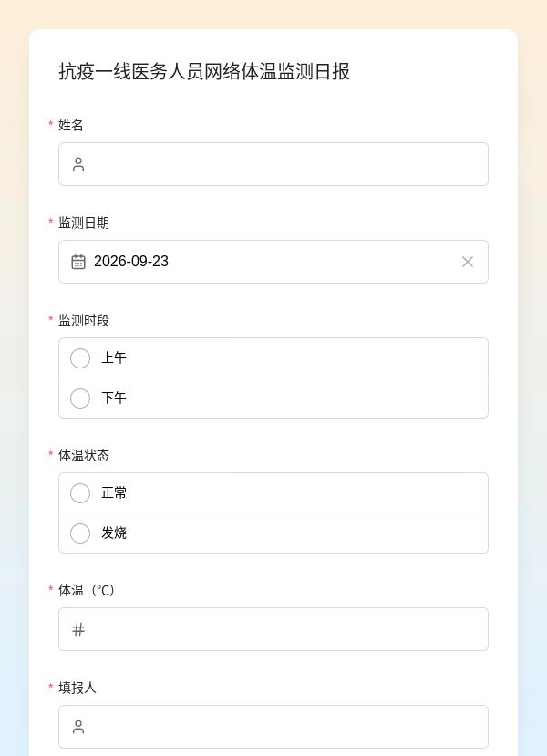The height and width of the screenshot is (756, 547).
Task: Click the person icon in 填报人 field
Action: pyautogui.click(x=78, y=727)
